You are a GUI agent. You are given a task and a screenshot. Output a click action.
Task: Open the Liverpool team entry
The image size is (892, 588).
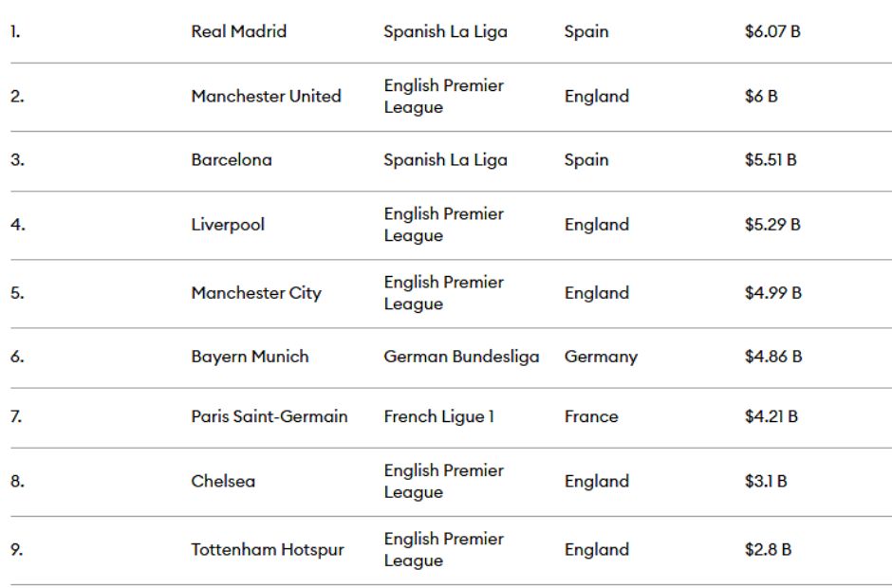[228, 225]
